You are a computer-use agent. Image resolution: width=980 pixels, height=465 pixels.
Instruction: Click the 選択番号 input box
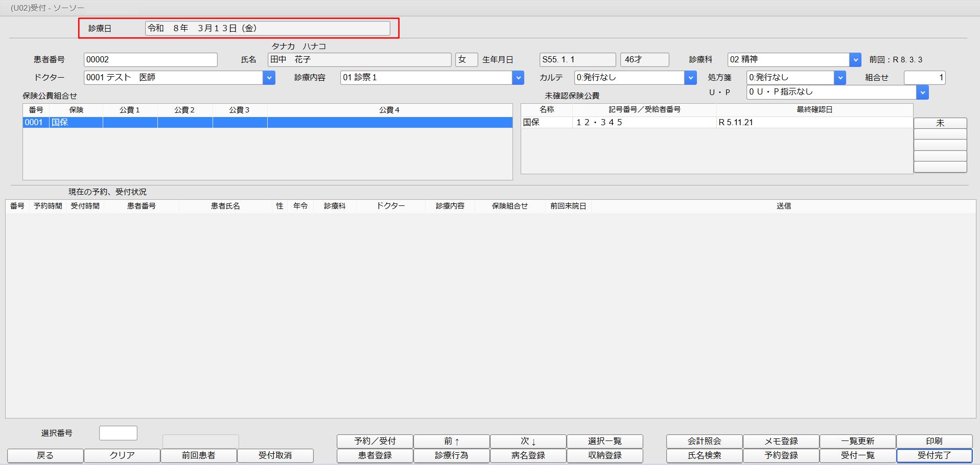pyautogui.click(x=118, y=433)
